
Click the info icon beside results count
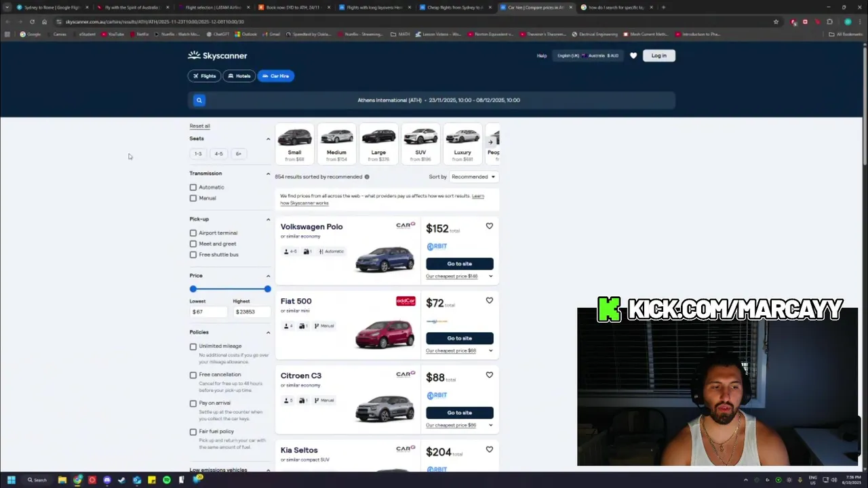point(367,177)
